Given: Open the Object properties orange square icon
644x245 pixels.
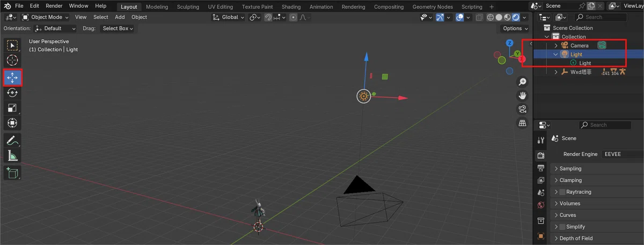Looking at the screenshot, I should [541, 236].
